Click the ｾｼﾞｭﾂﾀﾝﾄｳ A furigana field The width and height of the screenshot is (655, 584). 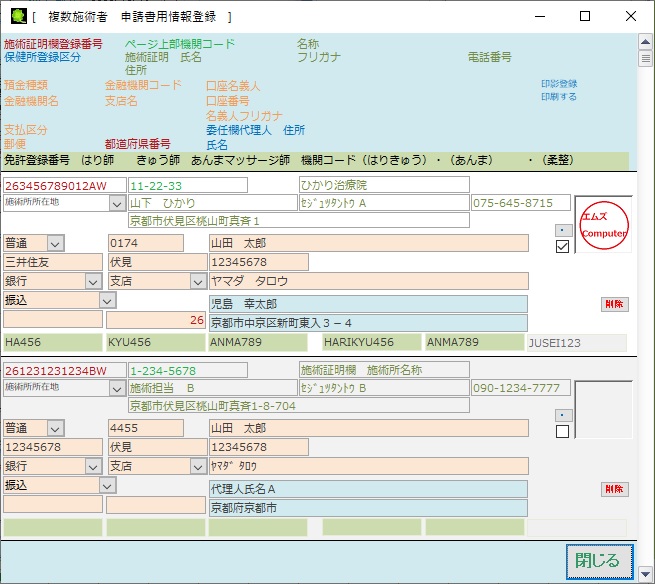coord(384,203)
